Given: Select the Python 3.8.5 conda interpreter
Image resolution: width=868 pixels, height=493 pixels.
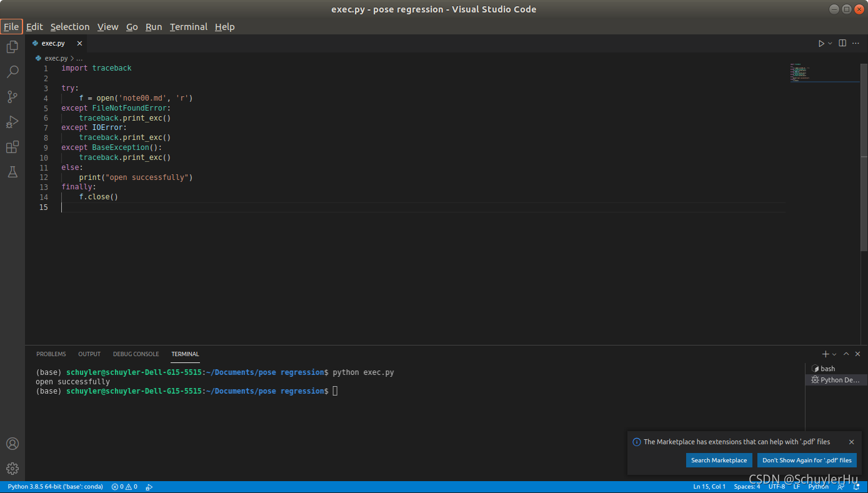Looking at the screenshot, I should click(x=56, y=487).
